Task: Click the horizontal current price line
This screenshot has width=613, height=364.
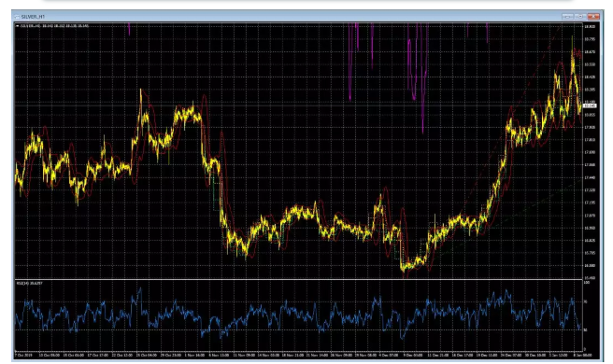Action: click(x=299, y=105)
